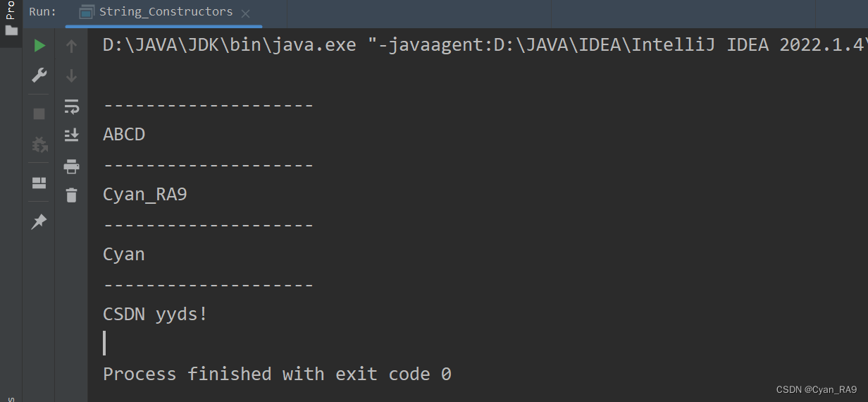Click the down arrow stack trace icon
The height and width of the screenshot is (402, 868).
coord(71,75)
